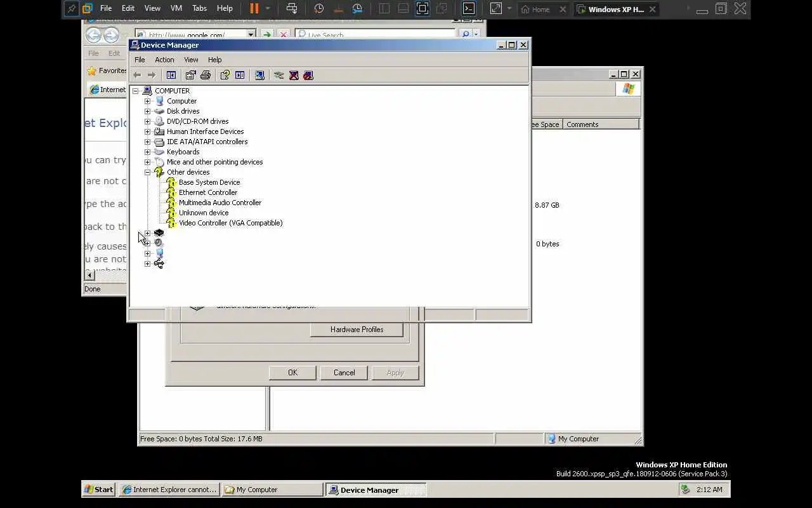Open the stretch options dropdown arrow
This screenshot has height=508, width=812.
click(x=509, y=8)
